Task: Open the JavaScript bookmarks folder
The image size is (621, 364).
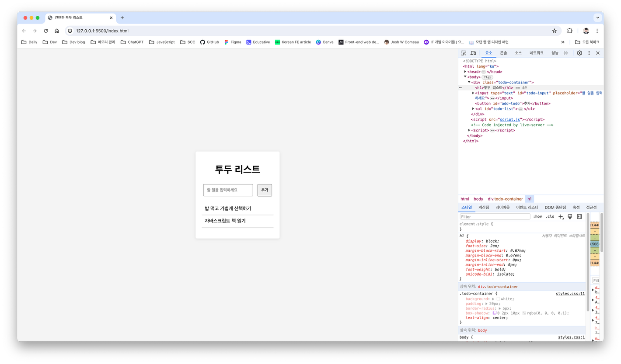Action: pos(162,42)
